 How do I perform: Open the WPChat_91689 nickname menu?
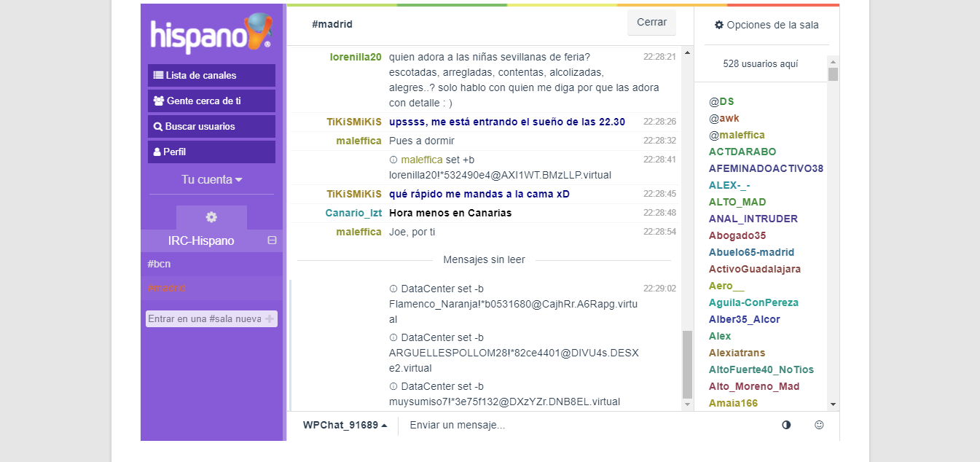345,425
